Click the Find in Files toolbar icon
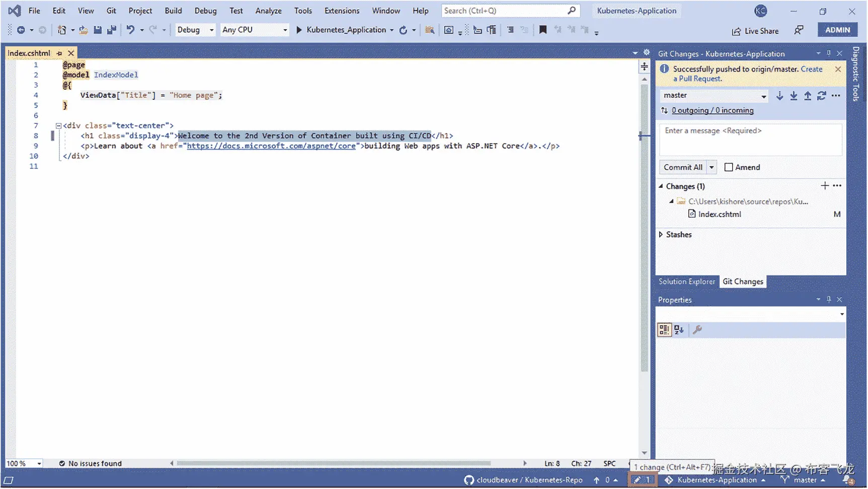 pos(430,30)
